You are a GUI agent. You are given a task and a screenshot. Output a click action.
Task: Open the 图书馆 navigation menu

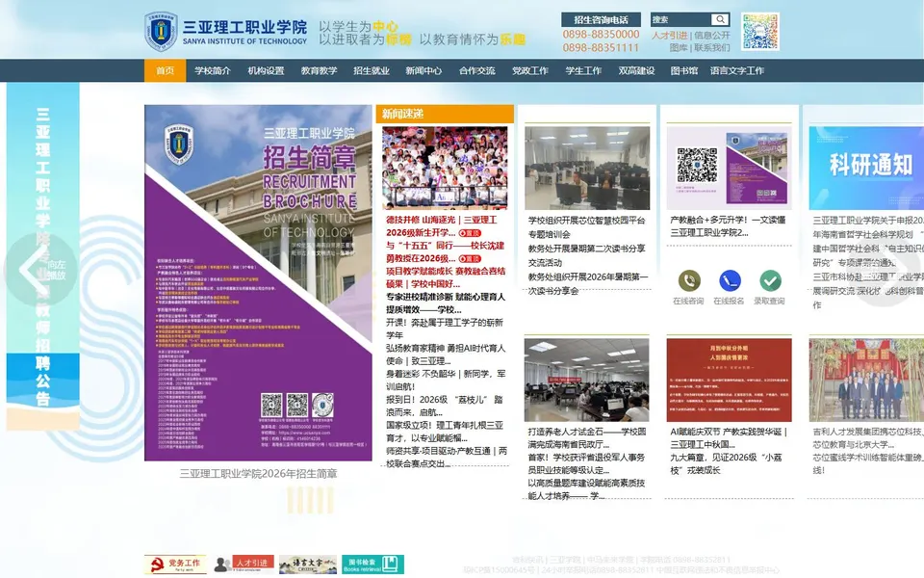684,70
